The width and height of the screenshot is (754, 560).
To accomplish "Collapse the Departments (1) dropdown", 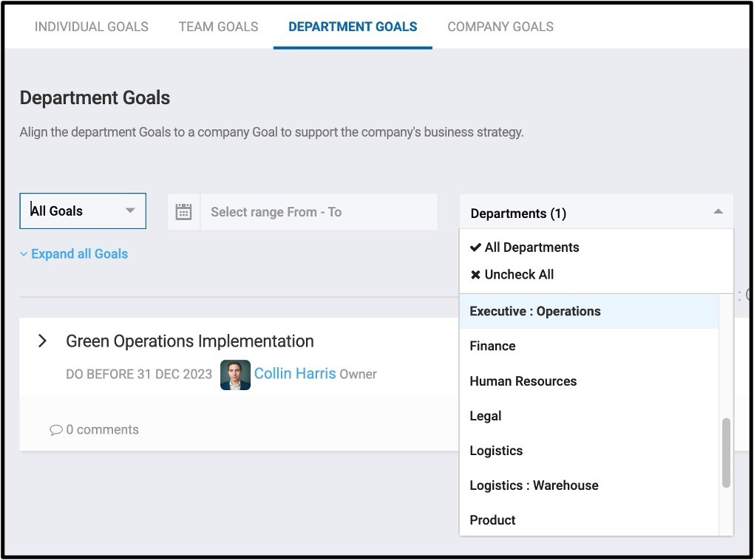I will pyautogui.click(x=717, y=213).
